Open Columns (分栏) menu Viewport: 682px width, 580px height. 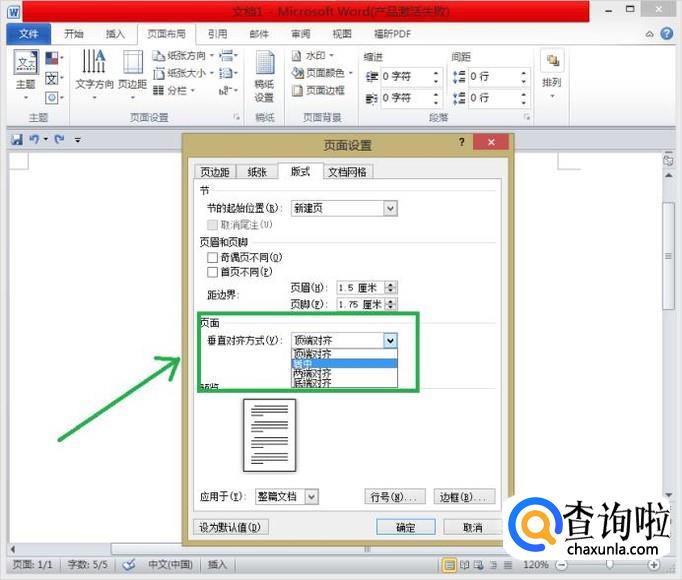click(x=174, y=91)
